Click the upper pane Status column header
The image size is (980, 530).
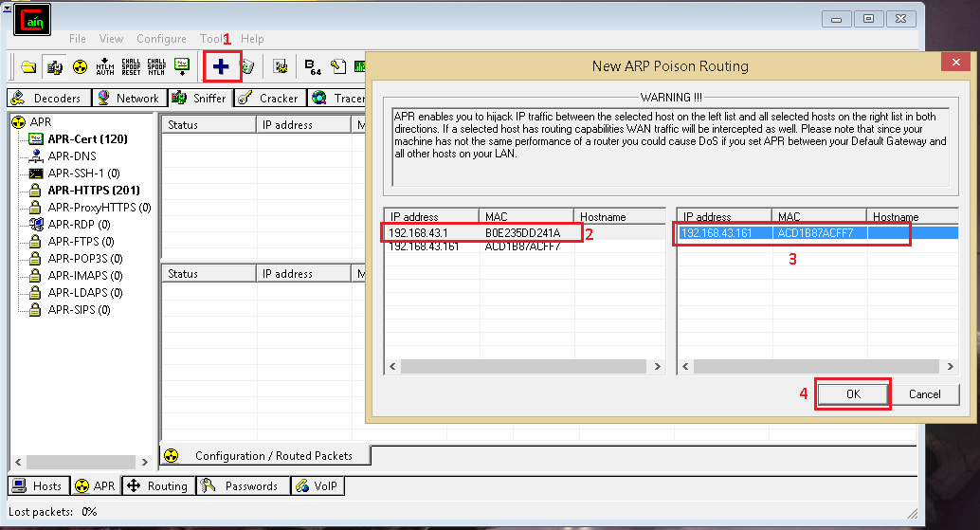pos(209,125)
